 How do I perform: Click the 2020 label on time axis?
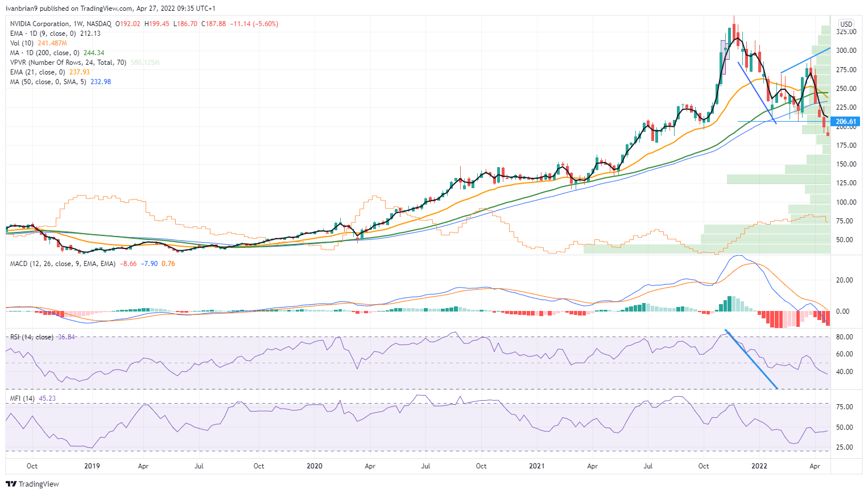(x=315, y=466)
